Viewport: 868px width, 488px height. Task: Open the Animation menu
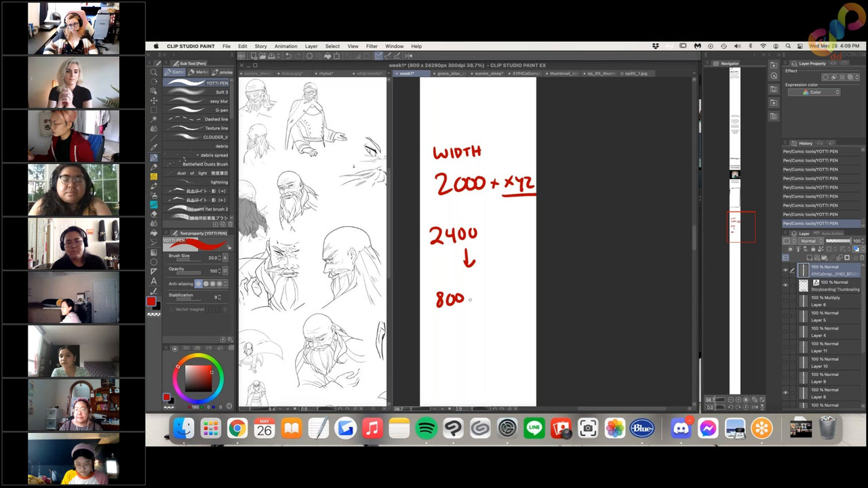(x=285, y=46)
